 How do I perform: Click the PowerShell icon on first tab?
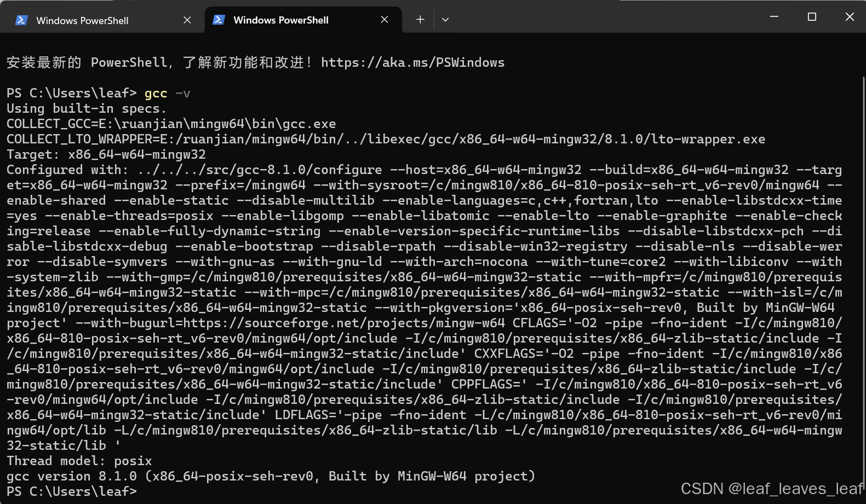tap(22, 20)
